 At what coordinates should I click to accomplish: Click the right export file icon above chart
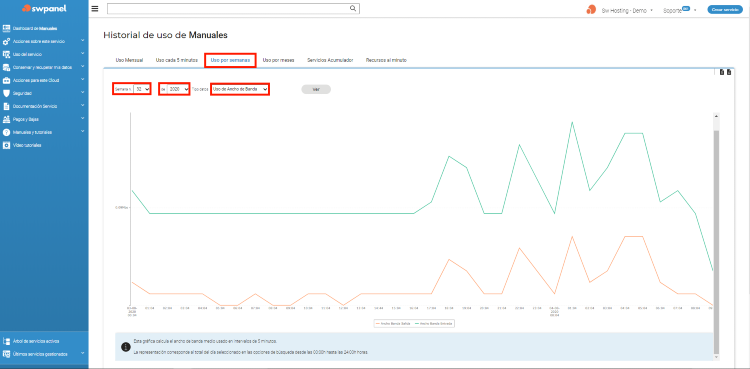729,72
